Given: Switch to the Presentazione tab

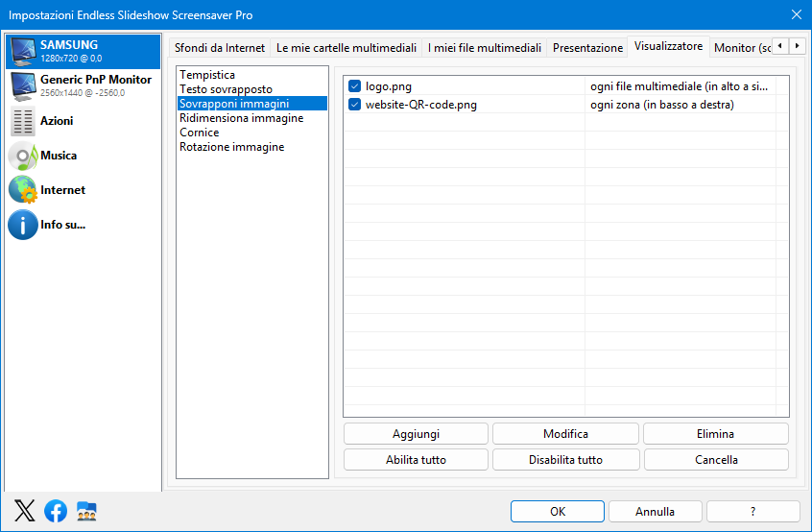Looking at the screenshot, I should pyautogui.click(x=587, y=48).
